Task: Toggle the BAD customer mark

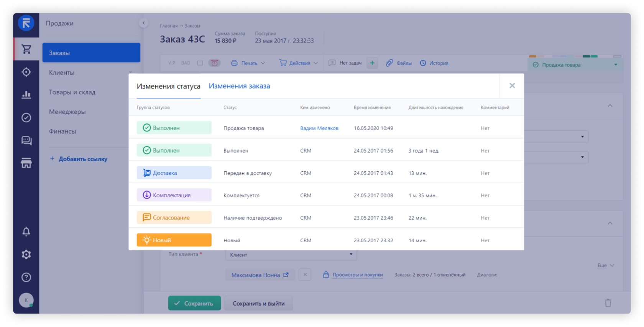Action: tap(186, 63)
